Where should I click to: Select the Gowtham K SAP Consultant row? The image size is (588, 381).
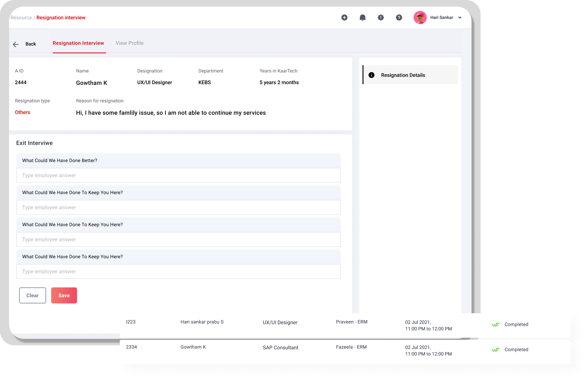tap(280, 348)
